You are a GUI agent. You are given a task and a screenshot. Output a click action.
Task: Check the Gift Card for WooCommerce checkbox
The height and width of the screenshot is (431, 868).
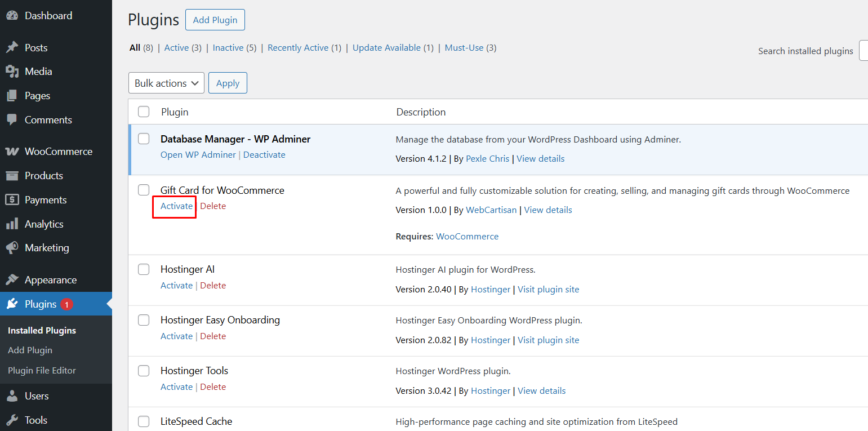click(x=144, y=190)
